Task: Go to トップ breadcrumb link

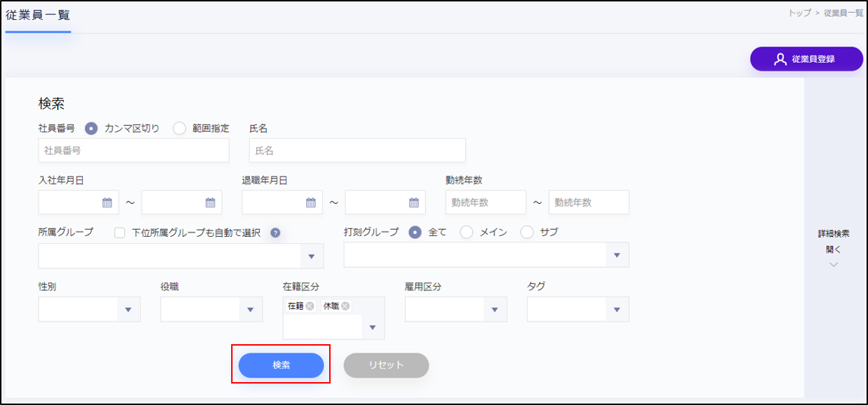Action: [799, 13]
